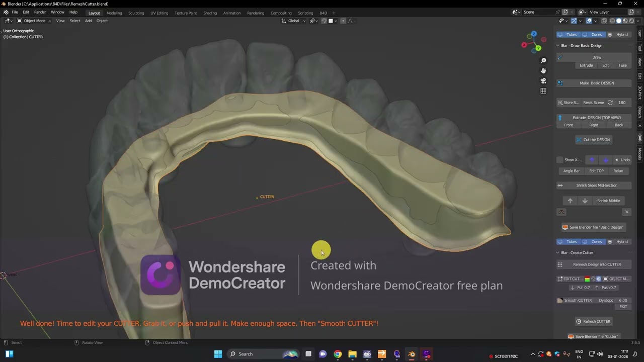The width and height of the screenshot is (644, 362).
Task: Open the Global transform orientation dropdown
Action: (x=293, y=21)
